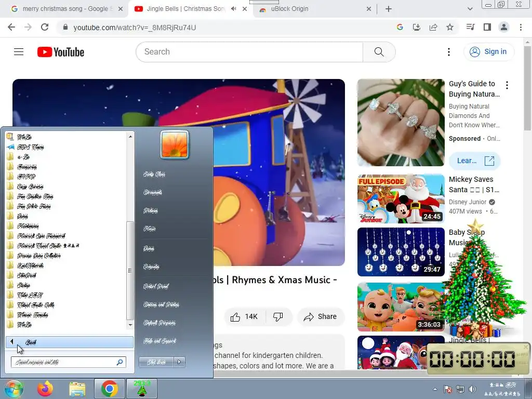
Task: Bookmark this page with the star
Action: point(450,27)
